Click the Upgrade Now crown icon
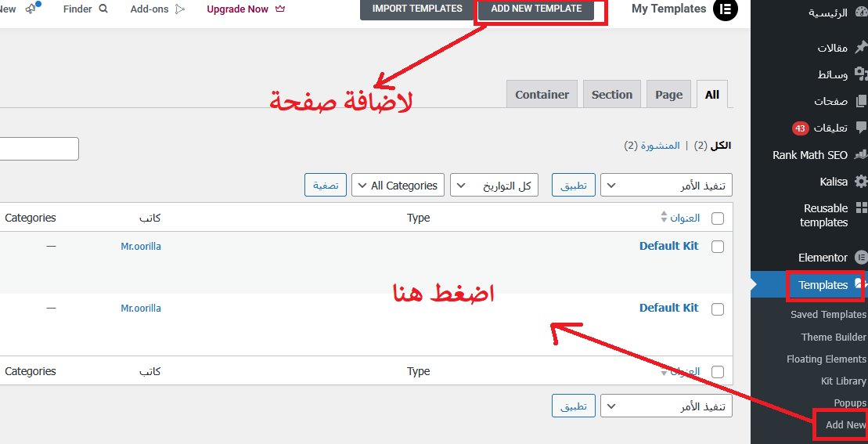Viewport: 868px width, 444px height. click(279, 9)
